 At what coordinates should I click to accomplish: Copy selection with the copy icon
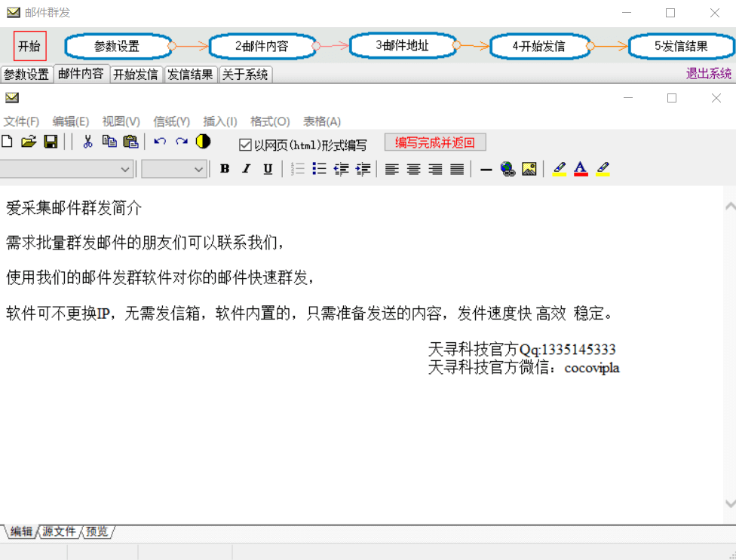click(x=109, y=141)
